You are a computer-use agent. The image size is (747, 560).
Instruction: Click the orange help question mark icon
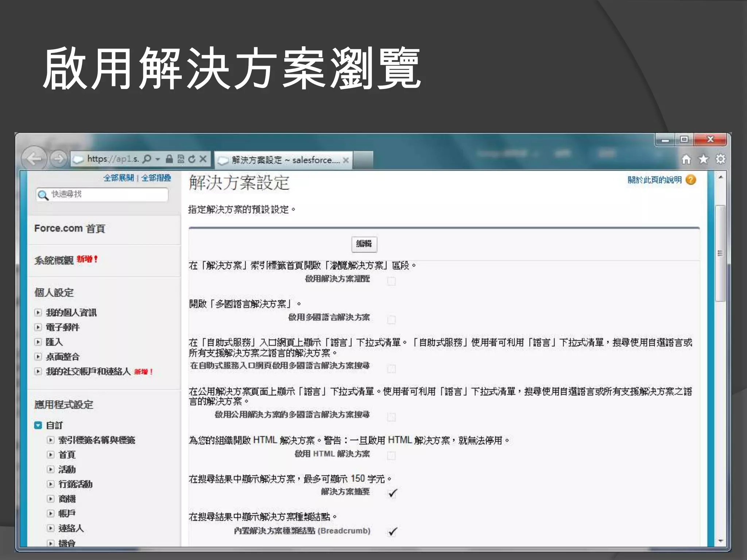click(x=691, y=180)
